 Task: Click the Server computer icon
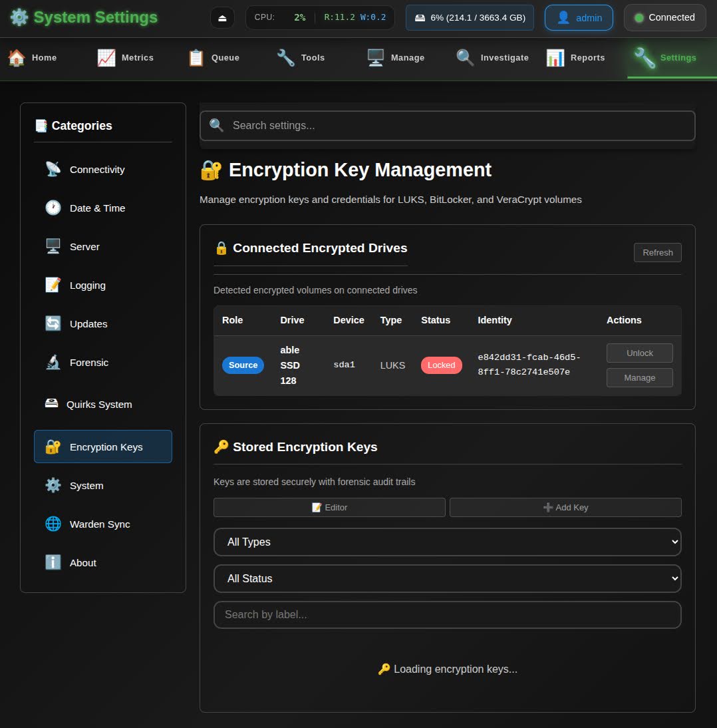(53, 246)
